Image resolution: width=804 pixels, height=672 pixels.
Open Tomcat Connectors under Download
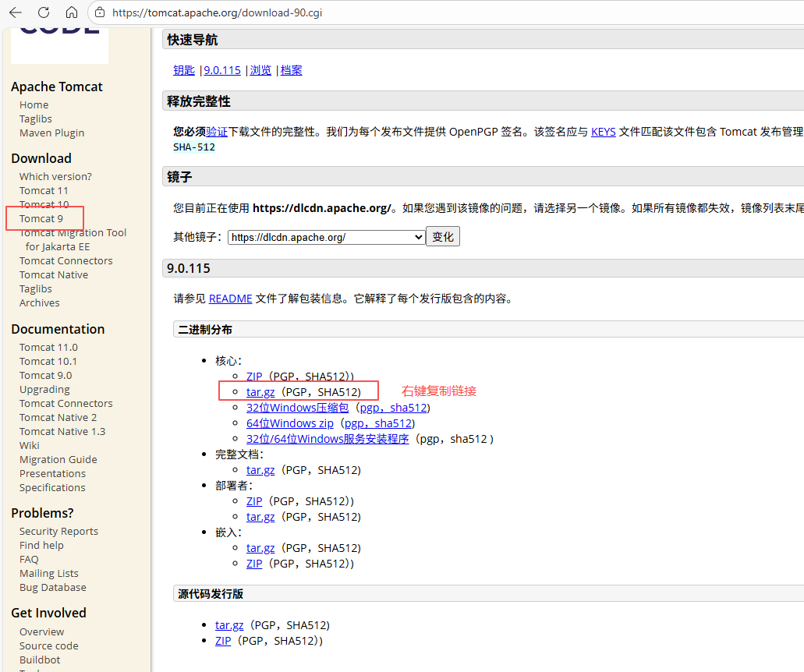[66, 260]
